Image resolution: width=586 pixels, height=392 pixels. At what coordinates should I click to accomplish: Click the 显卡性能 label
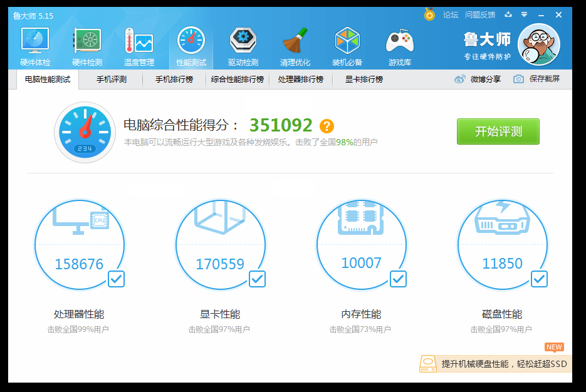click(220, 314)
